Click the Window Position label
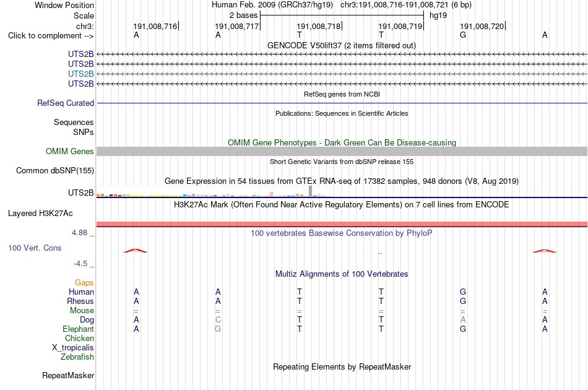The height and width of the screenshot is (390, 588). (64, 5)
